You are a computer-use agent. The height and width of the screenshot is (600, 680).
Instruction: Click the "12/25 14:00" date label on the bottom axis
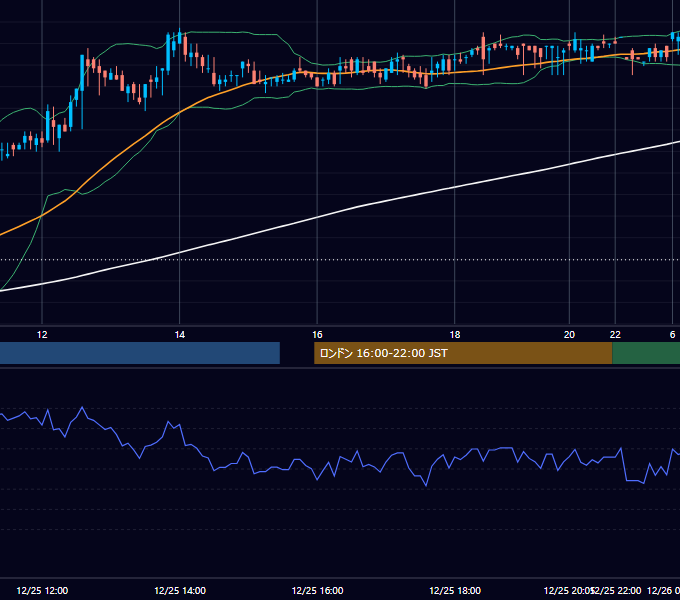pyautogui.click(x=180, y=590)
